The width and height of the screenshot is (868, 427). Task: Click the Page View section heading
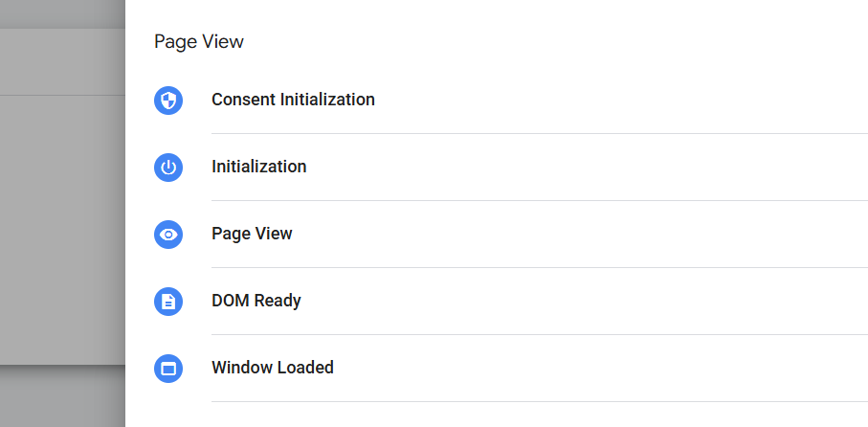click(x=199, y=41)
